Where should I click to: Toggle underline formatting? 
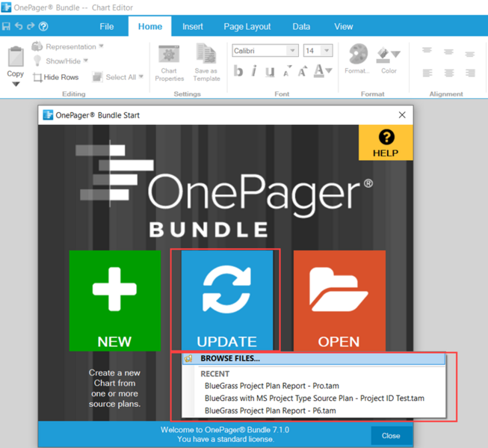click(x=270, y=72)
